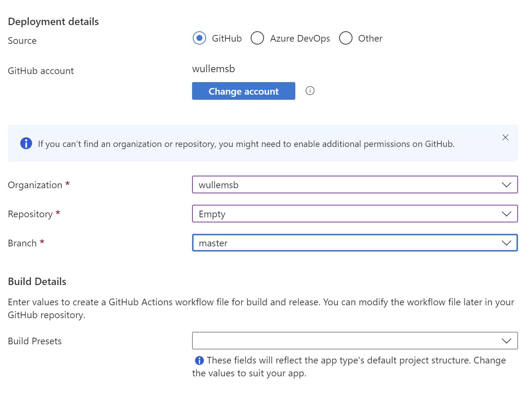Image resolution: width=532 pixels, height=408 pixels.
Task: Select the GitHub source radio button
Action: click(x=199, y=38)
